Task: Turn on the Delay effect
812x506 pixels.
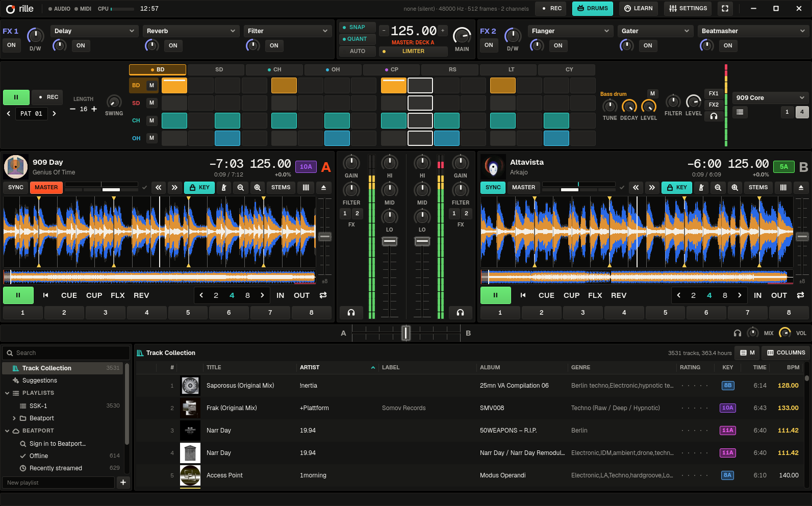Action: [81, 45]
